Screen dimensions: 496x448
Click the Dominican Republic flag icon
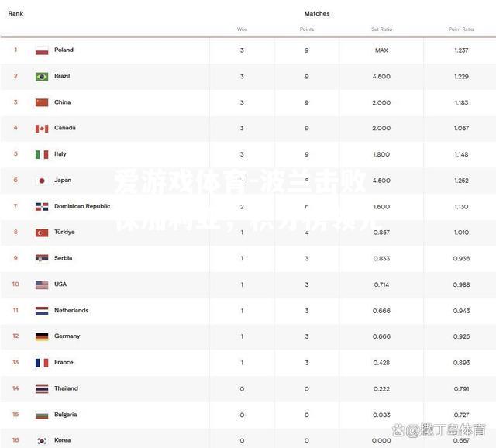[x=42, y=207]
